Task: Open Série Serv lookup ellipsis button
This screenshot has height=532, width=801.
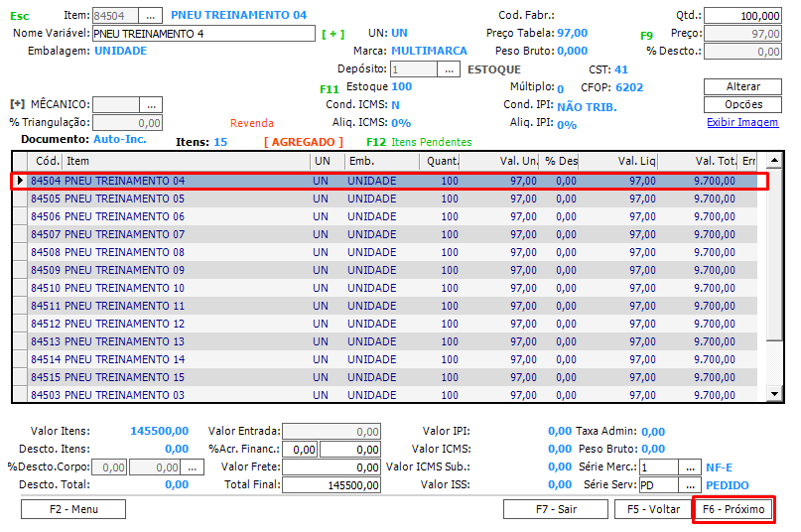Action: click(x=690, y=485)
